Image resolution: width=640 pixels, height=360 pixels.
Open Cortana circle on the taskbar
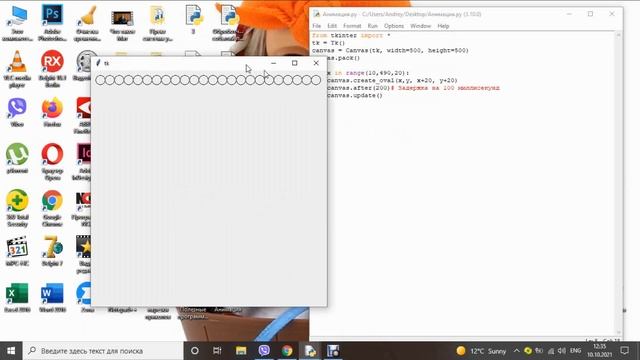tap(195, 351)
